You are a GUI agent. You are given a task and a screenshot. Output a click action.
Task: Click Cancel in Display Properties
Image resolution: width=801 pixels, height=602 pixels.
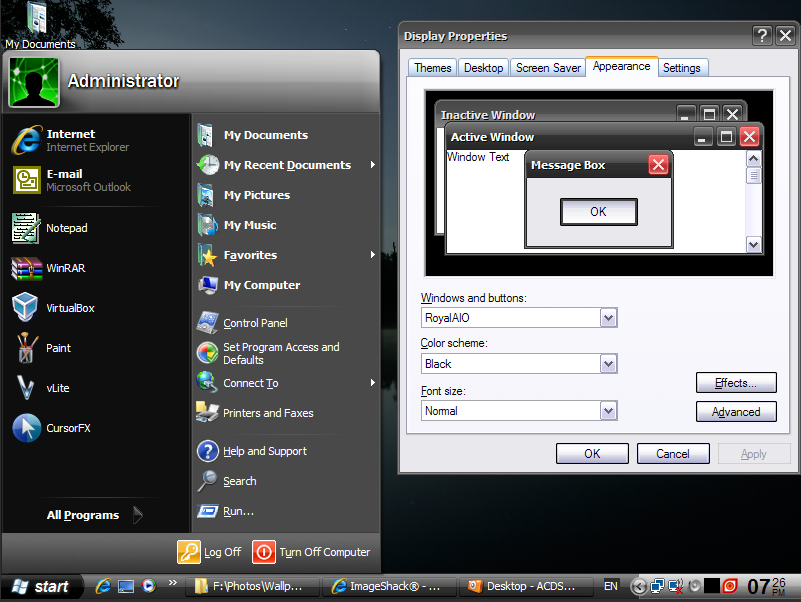tap(673, 454)
